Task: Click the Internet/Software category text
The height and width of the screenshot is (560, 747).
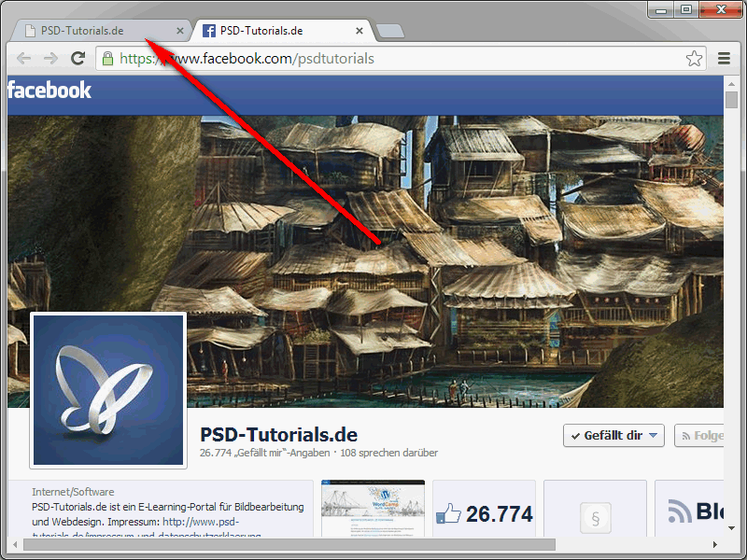Action: 73,492
